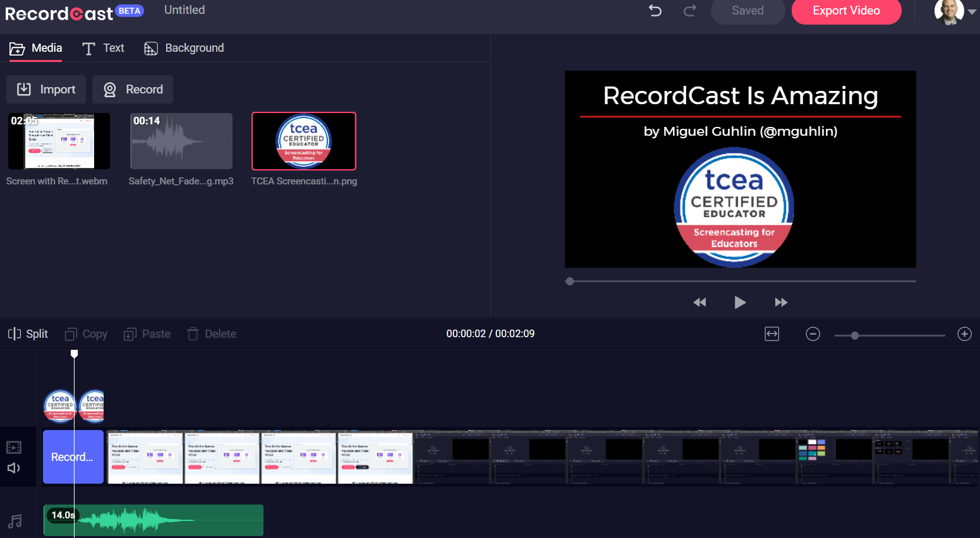Viewport: 980px width, 538px height.
Task: Click the by Miguel Guhlin subtitle text
Action: pyautogui.click(x=741, y=131)
